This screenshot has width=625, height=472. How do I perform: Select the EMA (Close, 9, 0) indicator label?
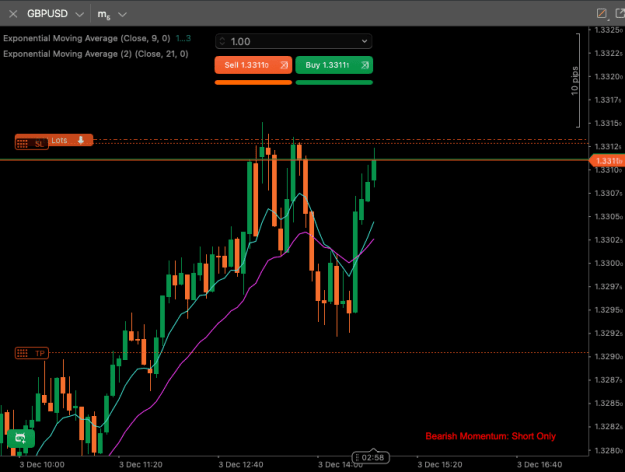pos(87,38)
